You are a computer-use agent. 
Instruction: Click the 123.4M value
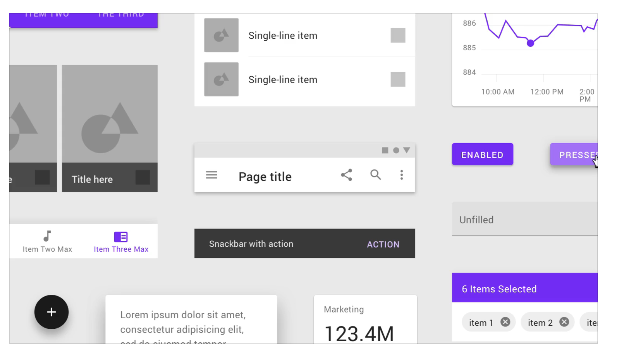coord(359,334)
